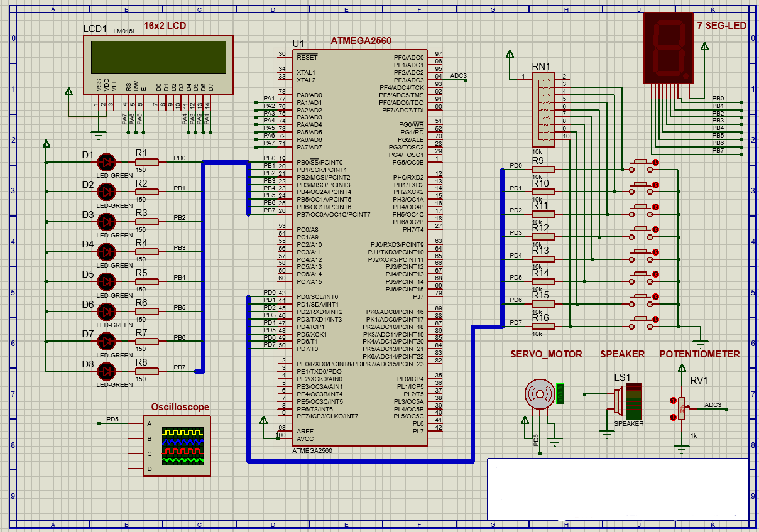This screenshot has width=759, height=532.
Task: Select the red 7-segment LED display
Action: (669, 49)
